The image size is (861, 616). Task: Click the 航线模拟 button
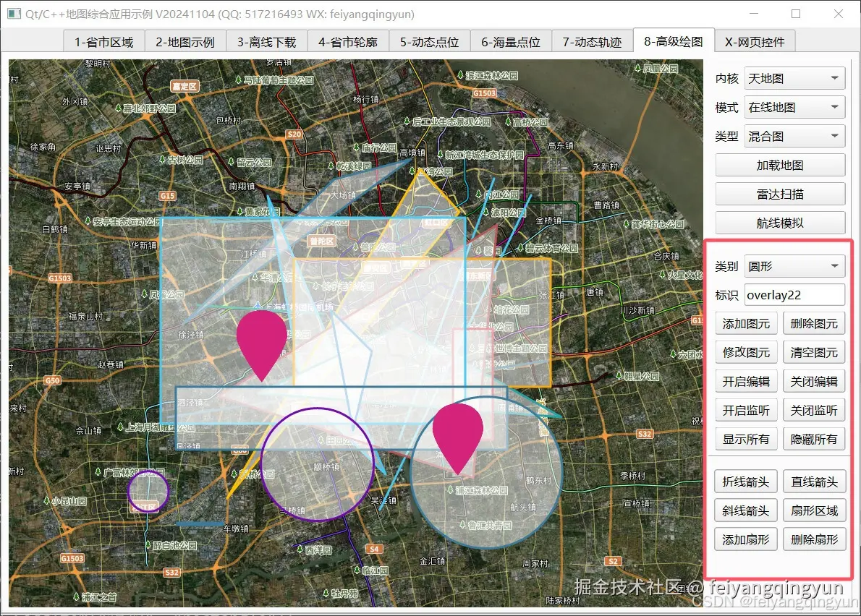(780, 223)
